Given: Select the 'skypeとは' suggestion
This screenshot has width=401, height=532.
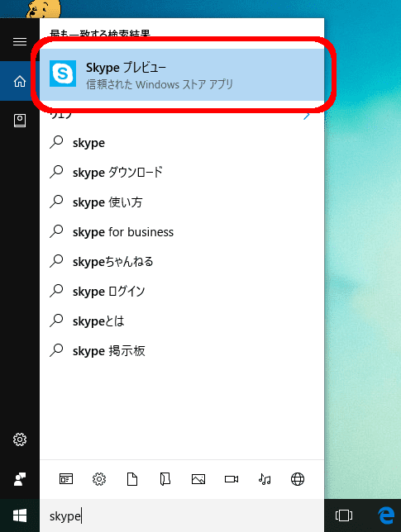Looking at the screenshot, I should pos(182,321).
